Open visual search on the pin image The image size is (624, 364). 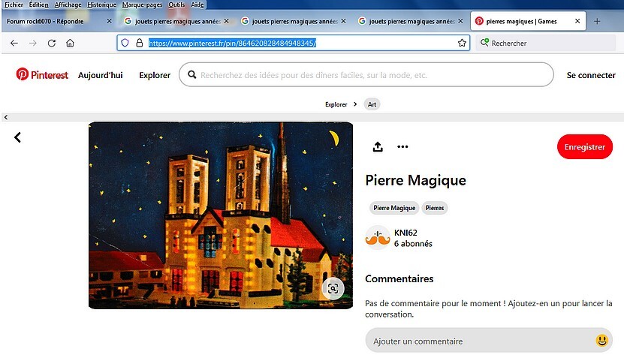pos(333,288)
